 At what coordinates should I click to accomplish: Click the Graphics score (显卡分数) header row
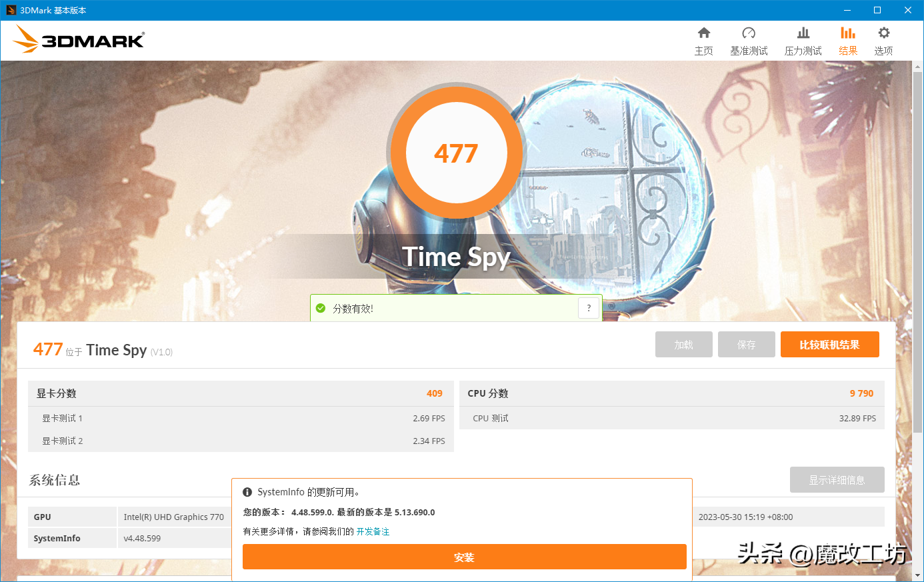click(240, 393)
